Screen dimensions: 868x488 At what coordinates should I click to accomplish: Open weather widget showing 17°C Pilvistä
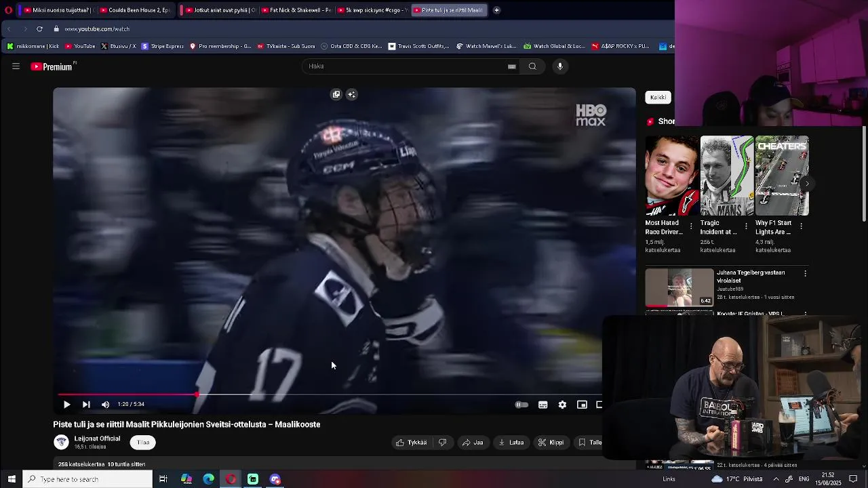coord(737,479)
